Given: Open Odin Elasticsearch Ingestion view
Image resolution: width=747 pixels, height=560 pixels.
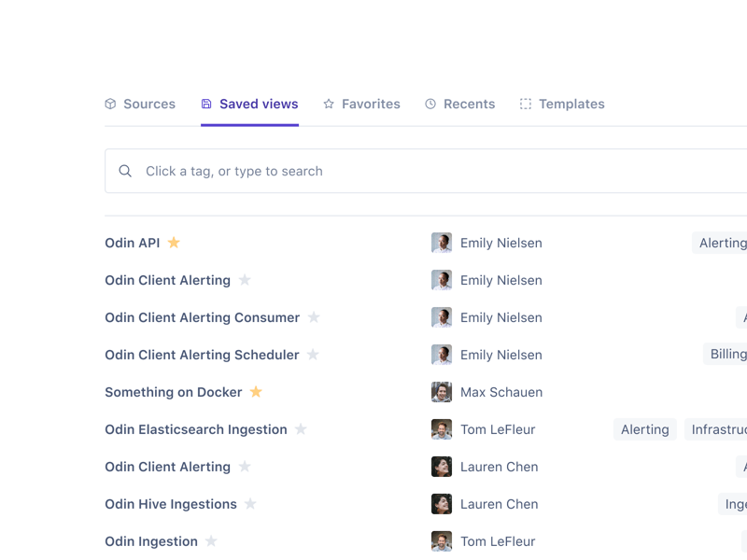Looking at the screenshot, I should tap(196, 429).
